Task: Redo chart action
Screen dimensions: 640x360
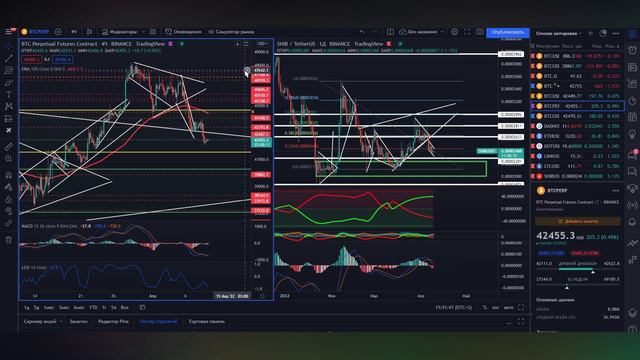Action: pos(375,31)
